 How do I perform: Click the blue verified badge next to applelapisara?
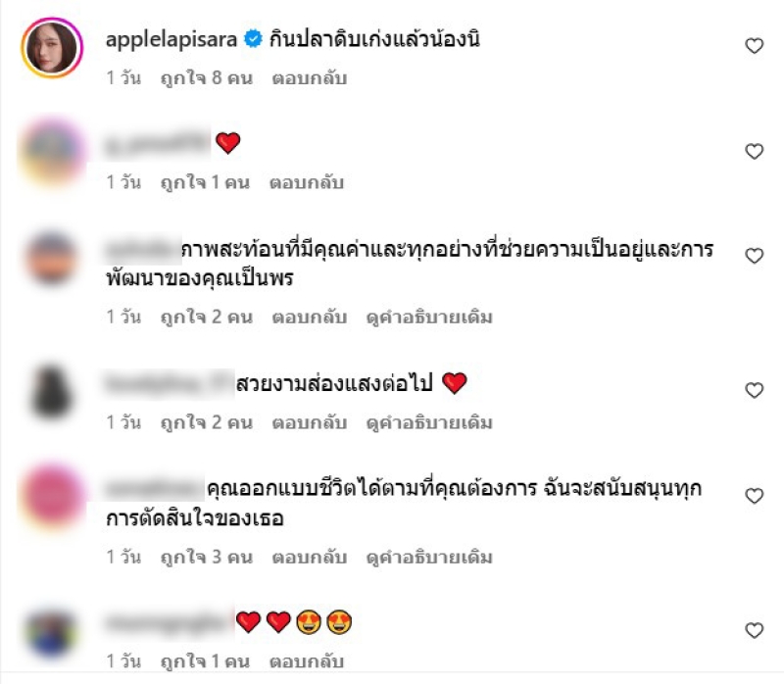click(253, 39)
